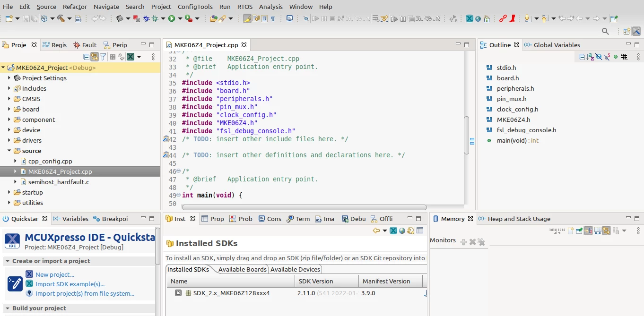Switch to the Available Boards tab
Screen dimensions: 644x316
(243, 269)
